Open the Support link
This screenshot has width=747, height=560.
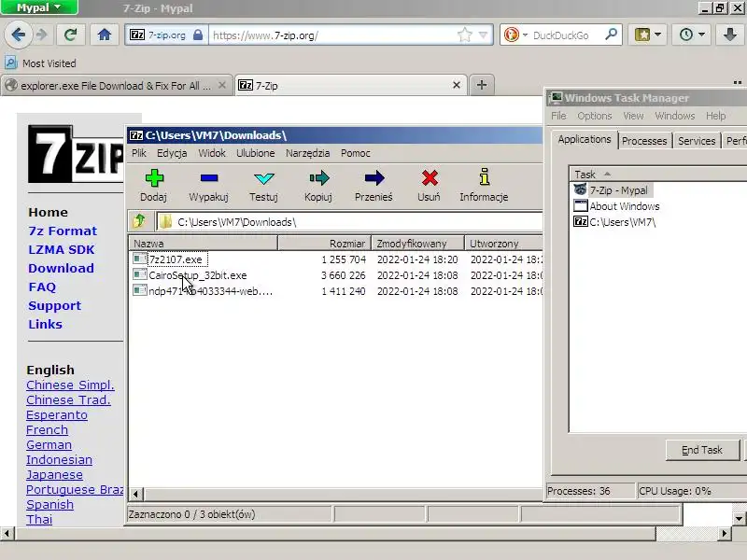(x=54, y=305)
